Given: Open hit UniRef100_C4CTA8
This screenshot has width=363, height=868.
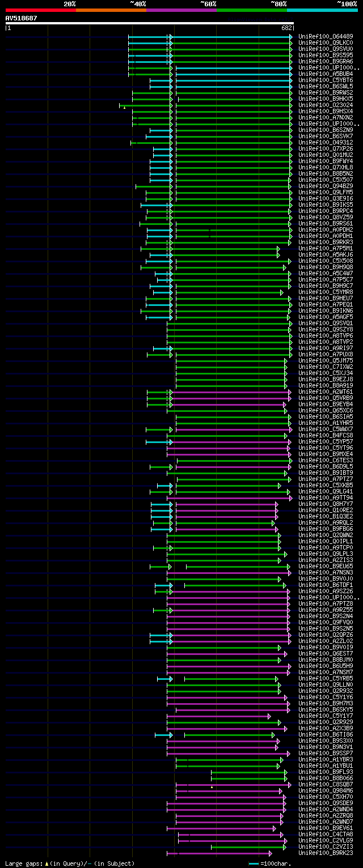Looking at the screenshot, I should coord(326,834).
